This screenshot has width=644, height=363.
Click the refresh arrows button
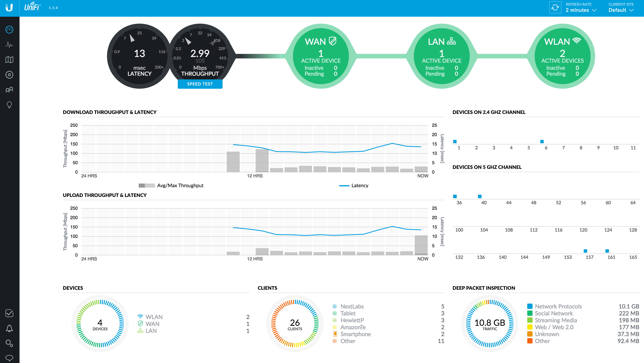(x=555, y=8)
